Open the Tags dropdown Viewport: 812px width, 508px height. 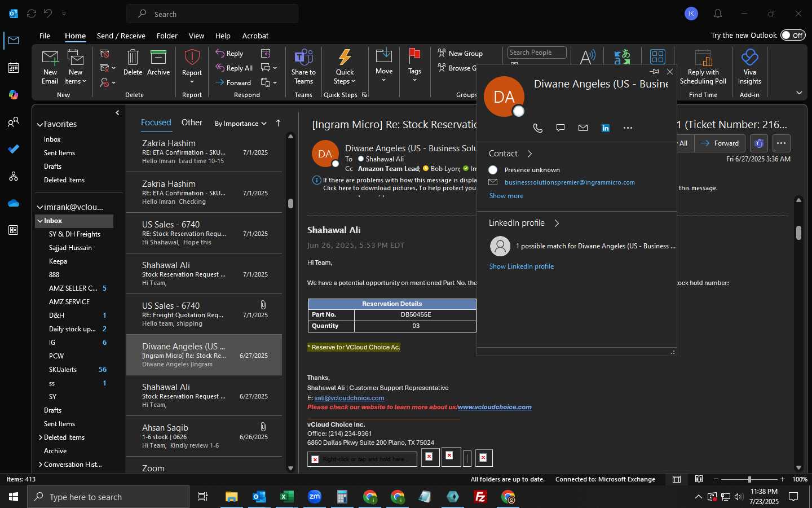(414, 67)
